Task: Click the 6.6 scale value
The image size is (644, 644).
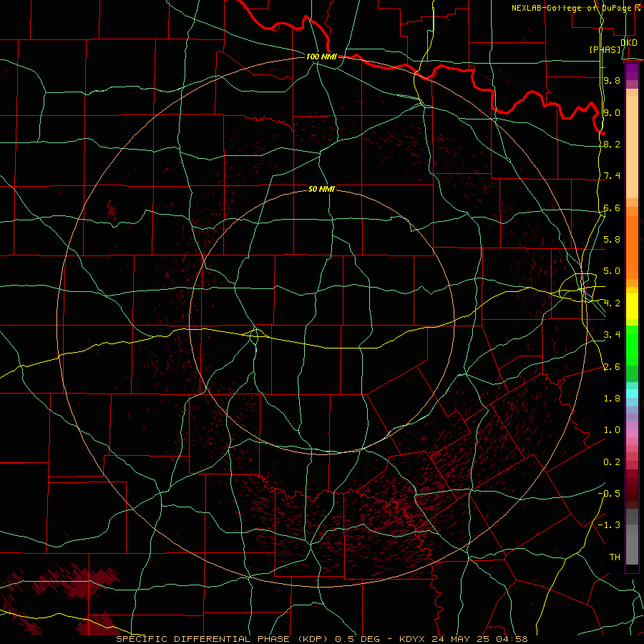Action: (x=612, y=208)
